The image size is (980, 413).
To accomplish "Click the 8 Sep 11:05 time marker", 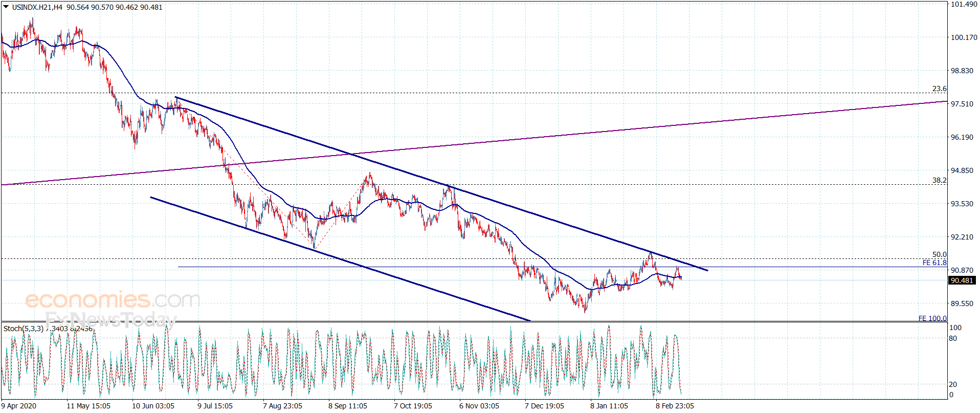I will tap(348, 406).
